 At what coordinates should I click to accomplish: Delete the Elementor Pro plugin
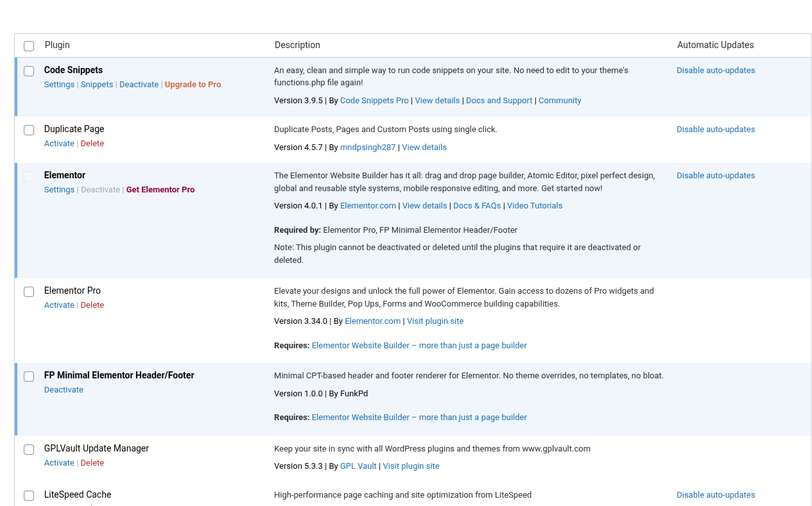point(92,305)
